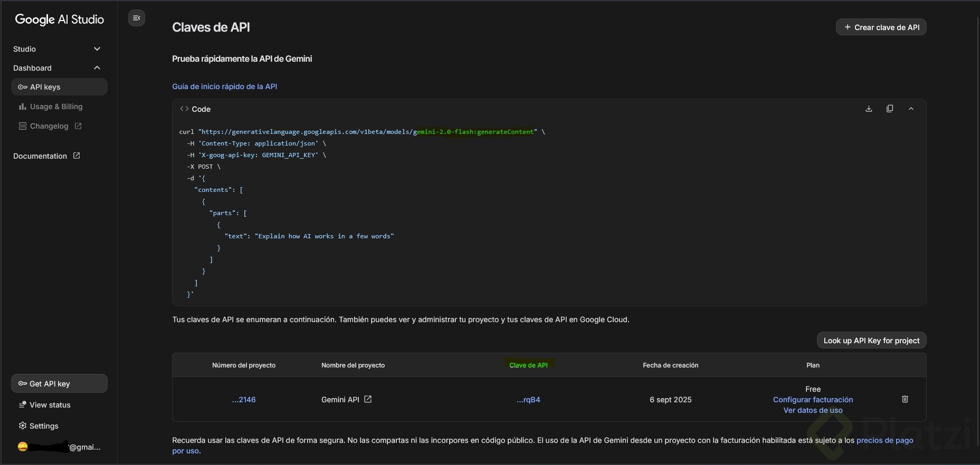
Task: Click the Code panel title
Action: pyautogui.click(x=201, y=109)
